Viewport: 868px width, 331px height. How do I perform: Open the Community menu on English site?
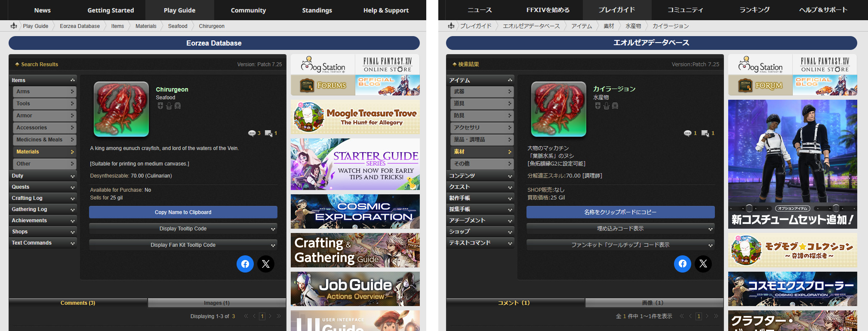(x=249, y=10)
